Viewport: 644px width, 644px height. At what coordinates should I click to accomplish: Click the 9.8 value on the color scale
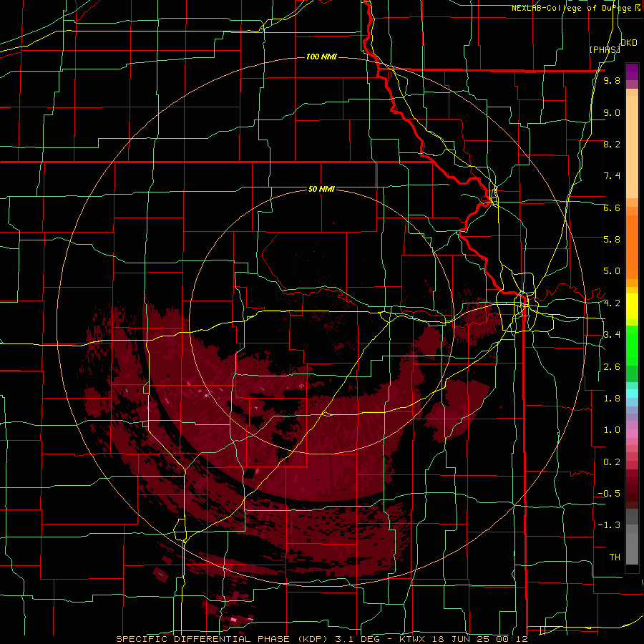612,81
